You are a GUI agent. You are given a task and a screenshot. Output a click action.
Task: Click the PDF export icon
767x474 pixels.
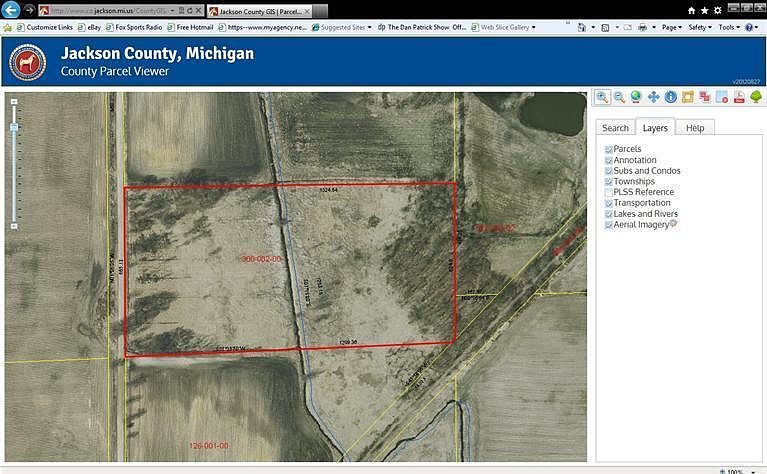tap(739, 97)
